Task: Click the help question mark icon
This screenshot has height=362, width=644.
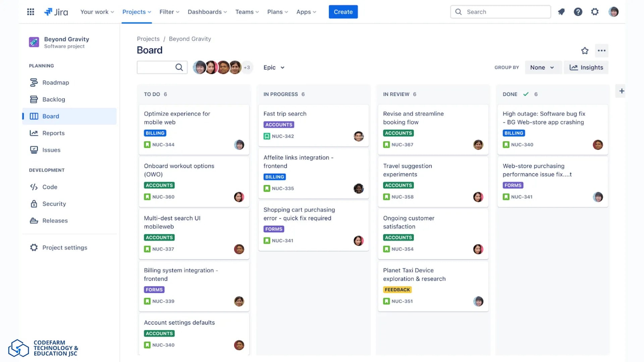Action: [578, 12]
